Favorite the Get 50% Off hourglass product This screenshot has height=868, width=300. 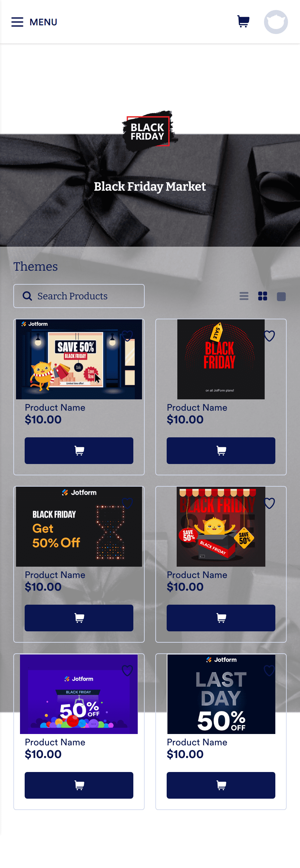(127, 503)
